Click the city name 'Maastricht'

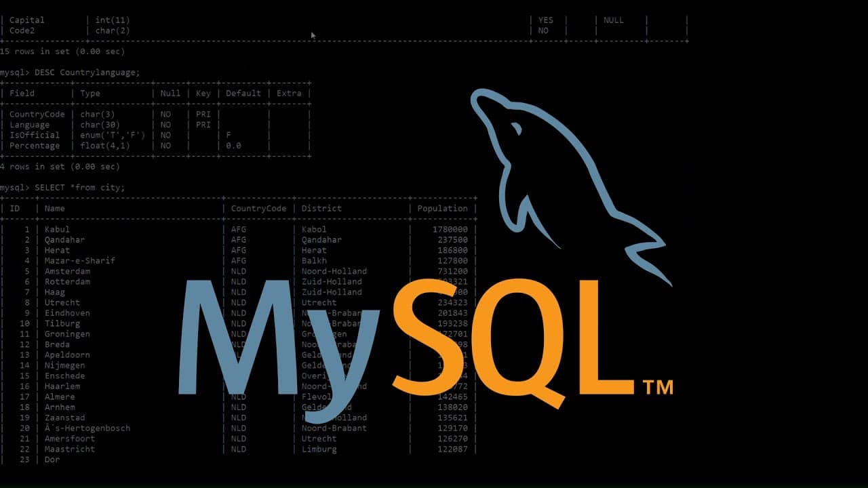pyautogui.click(x=70, y=449)
